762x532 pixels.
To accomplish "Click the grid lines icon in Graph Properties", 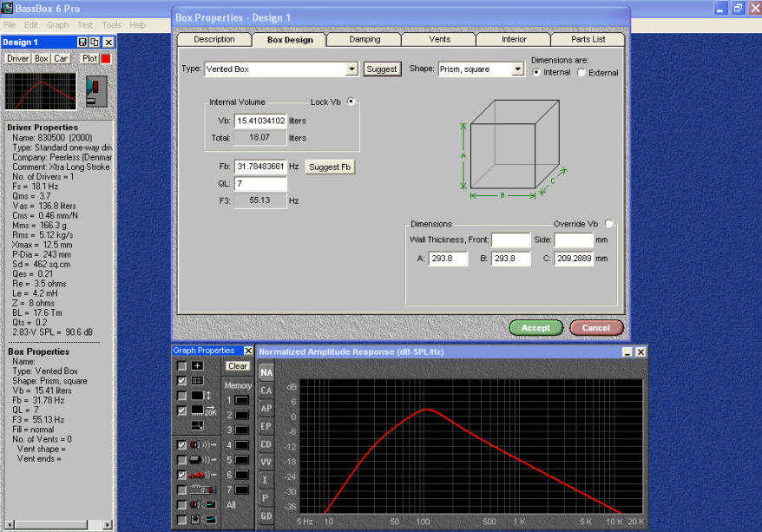I will point(197,381).
